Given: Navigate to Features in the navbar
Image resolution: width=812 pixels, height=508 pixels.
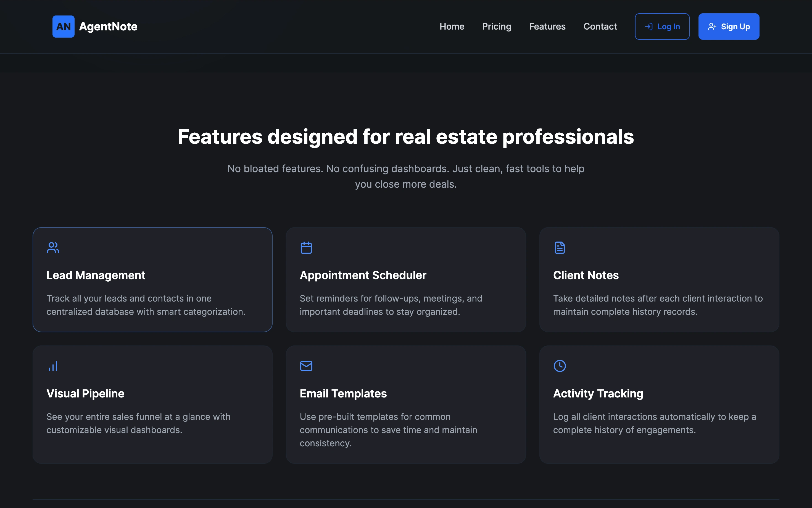Looking at the screenshot, I should point(547,27).
